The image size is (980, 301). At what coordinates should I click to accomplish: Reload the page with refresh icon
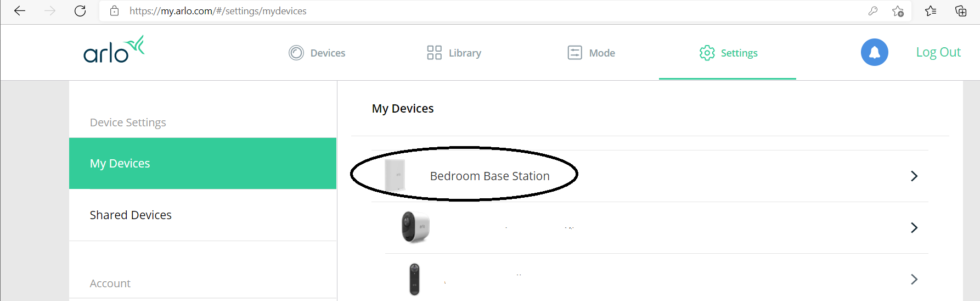click(x=80, y=11)
